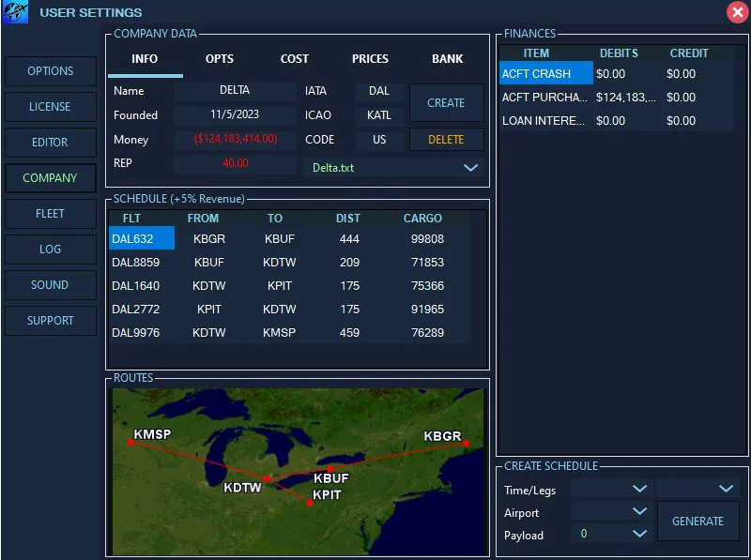Screen dimensions: 751x560
Task: Select the COMPANY sidebar button
Action: [x=51, y=178]
